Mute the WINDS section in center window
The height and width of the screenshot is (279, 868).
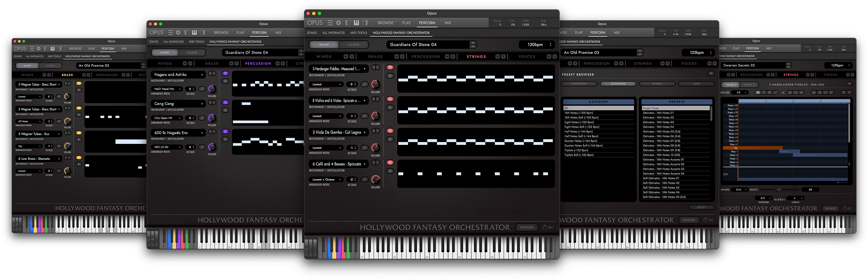pos(346,57)
